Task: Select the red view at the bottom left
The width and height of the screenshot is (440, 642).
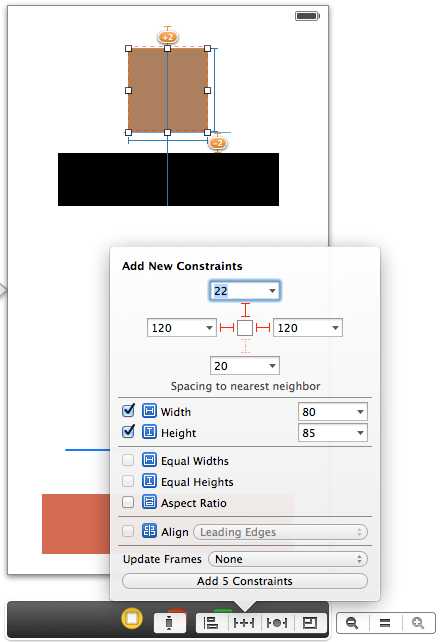Action: (x=76, y=524)
